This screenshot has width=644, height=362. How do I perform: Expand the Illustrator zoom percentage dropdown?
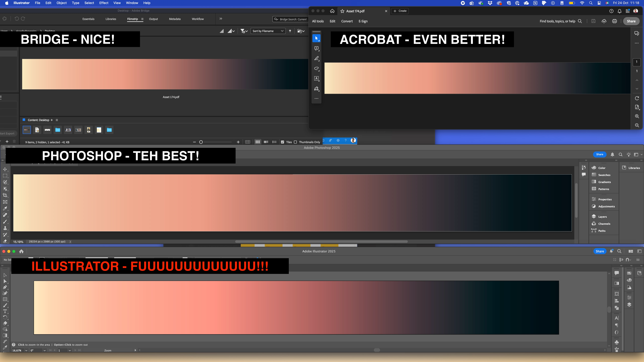click(x=26, y=350)
